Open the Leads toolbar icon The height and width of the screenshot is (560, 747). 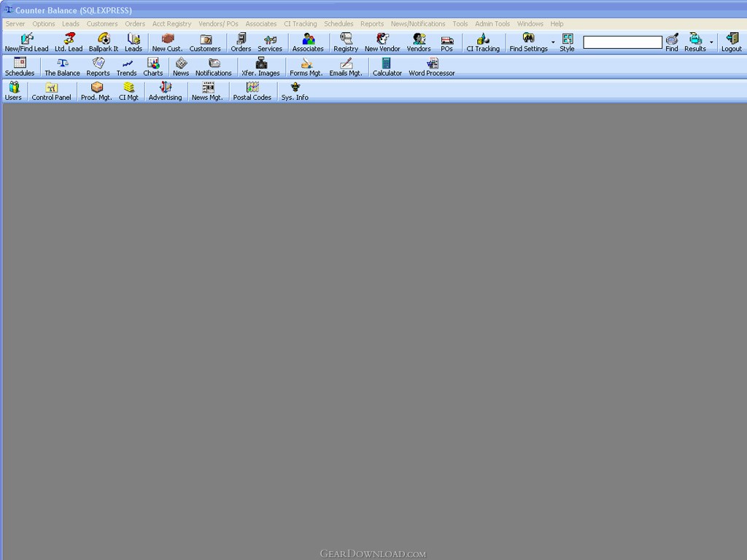tap(133, 42)
